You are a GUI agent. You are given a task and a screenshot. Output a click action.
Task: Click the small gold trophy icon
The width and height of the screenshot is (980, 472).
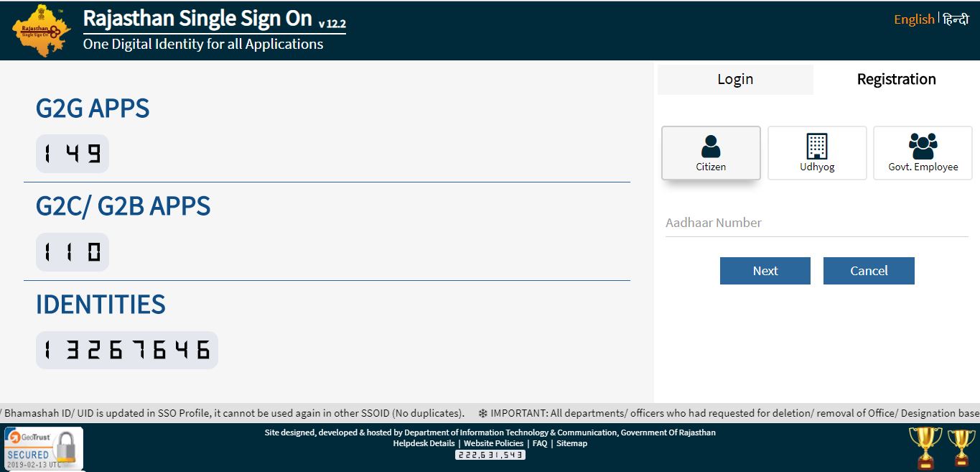(x=961, y=446)
